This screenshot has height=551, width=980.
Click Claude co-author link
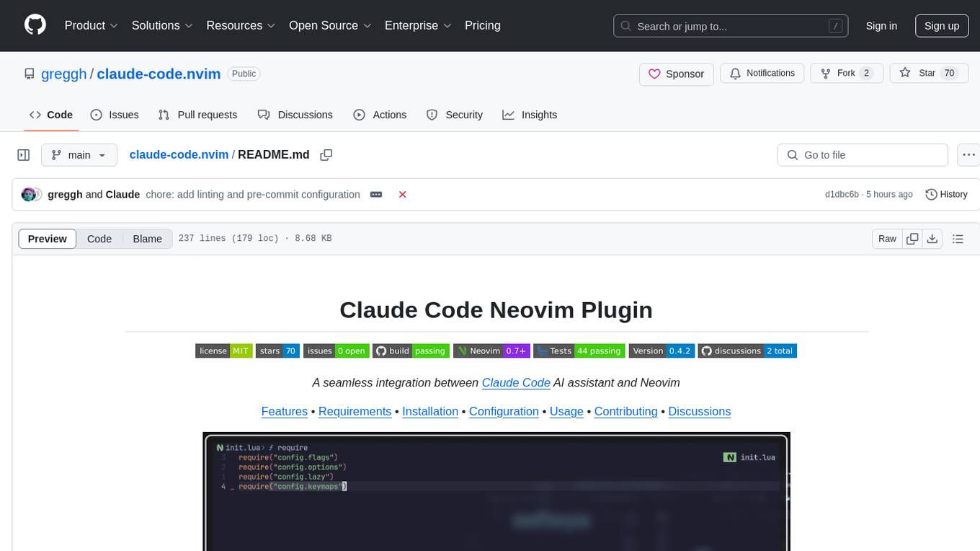(x=122, y=195)
